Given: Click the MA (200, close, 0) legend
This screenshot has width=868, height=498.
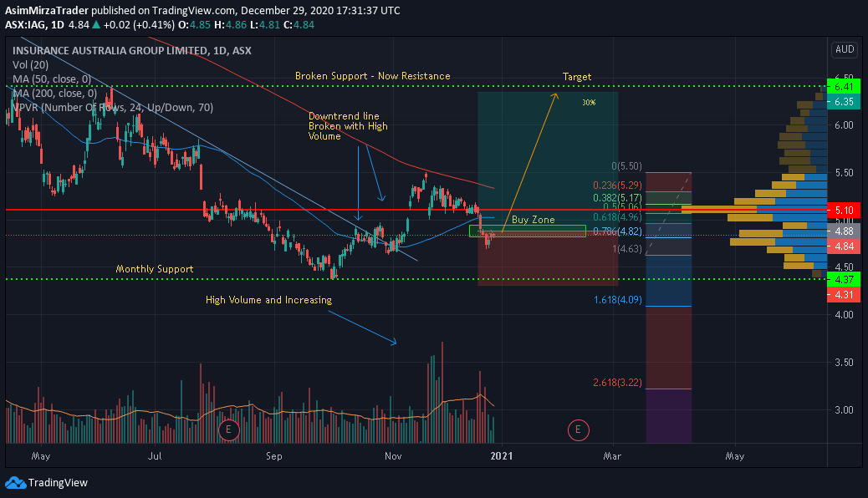Looking at the screenshot, I should tap(54, 93).
